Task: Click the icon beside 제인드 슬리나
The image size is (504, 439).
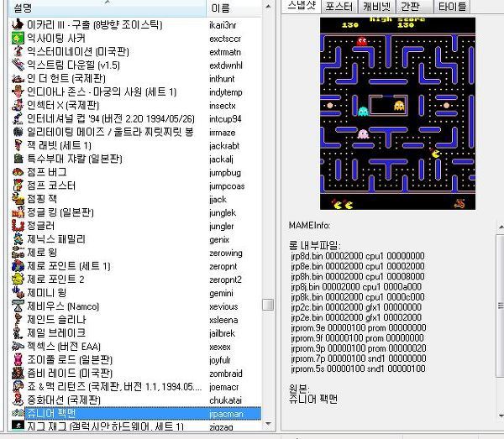Action: click(18, 320)
